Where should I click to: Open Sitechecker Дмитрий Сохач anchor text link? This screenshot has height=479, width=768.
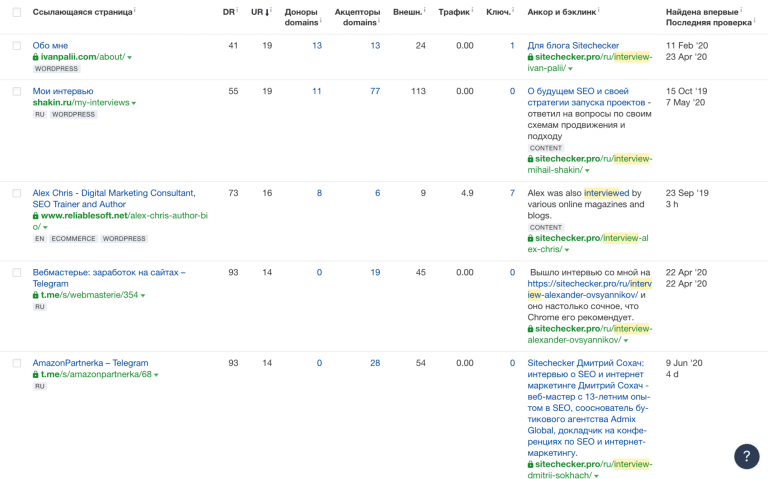coord(588,408)
